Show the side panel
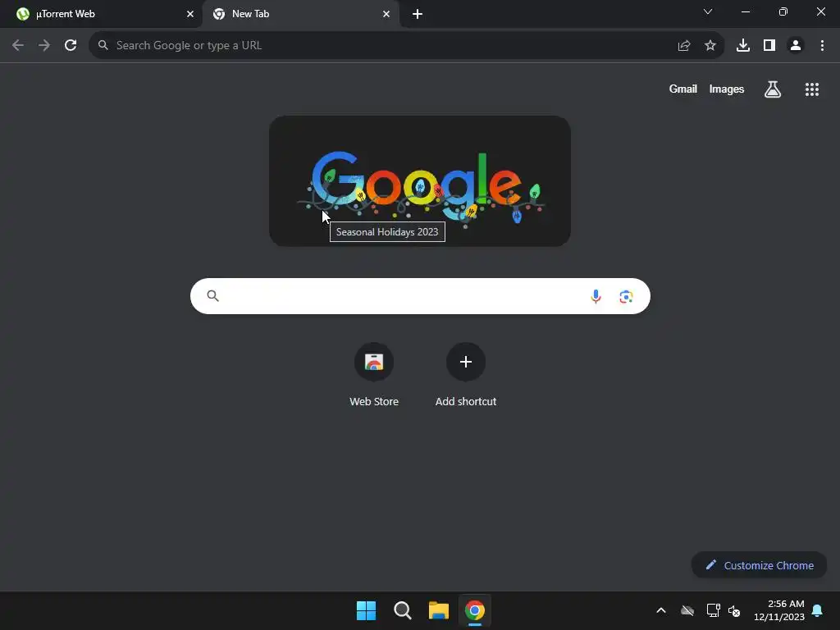 (x=769, y=46)
